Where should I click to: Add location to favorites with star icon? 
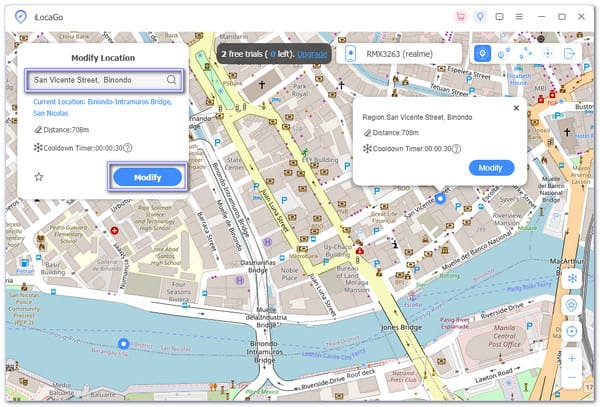pos(38,177)
